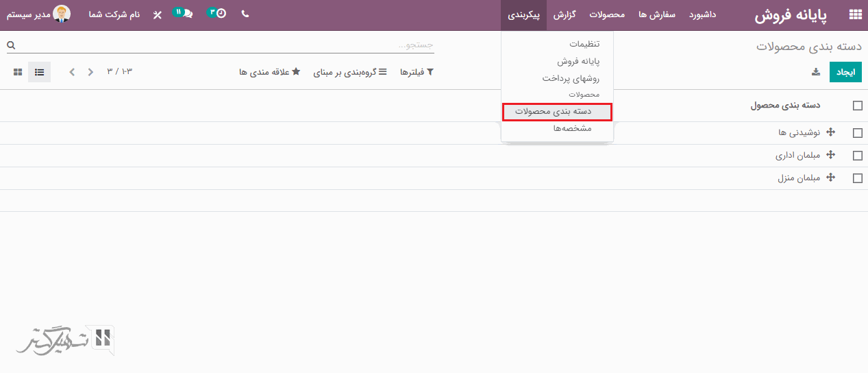868x373 pixels.
Task: Switch to kanban view icon
Action: click(x=18, y=72)
